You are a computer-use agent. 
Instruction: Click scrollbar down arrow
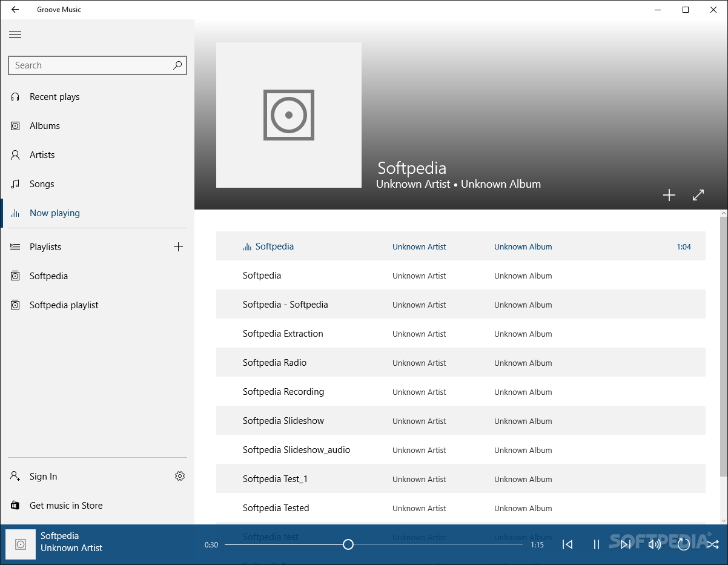tap(724, 520)
